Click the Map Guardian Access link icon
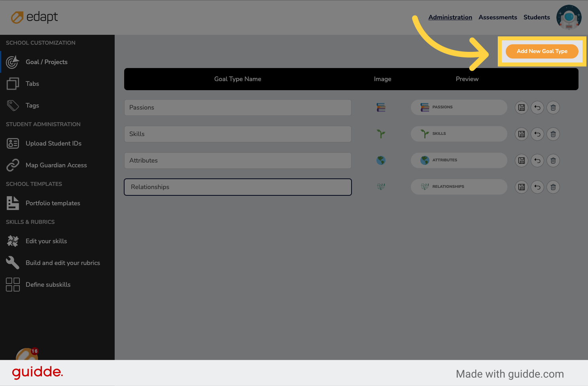Viewport: 588px width, 386px height. point(13,165)
